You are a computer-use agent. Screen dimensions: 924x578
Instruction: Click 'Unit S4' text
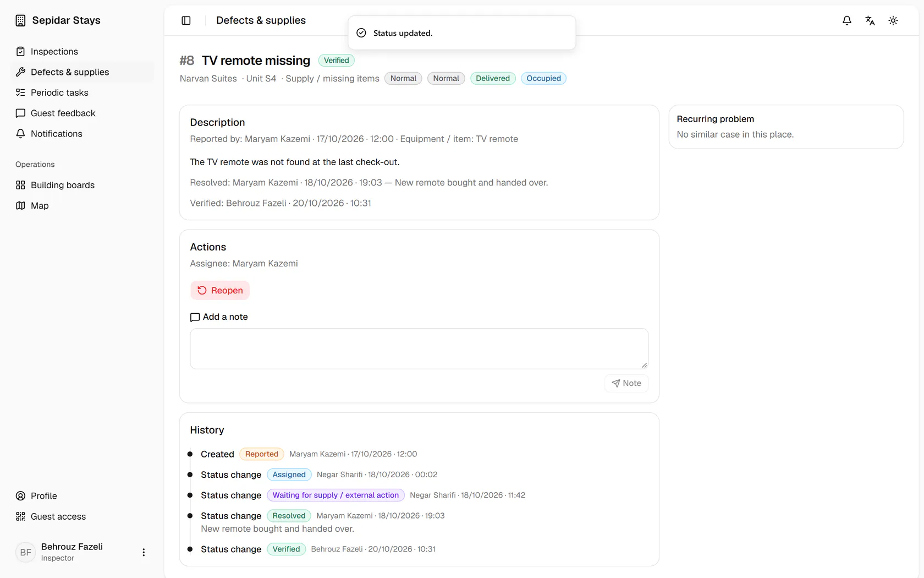[261, 79]
